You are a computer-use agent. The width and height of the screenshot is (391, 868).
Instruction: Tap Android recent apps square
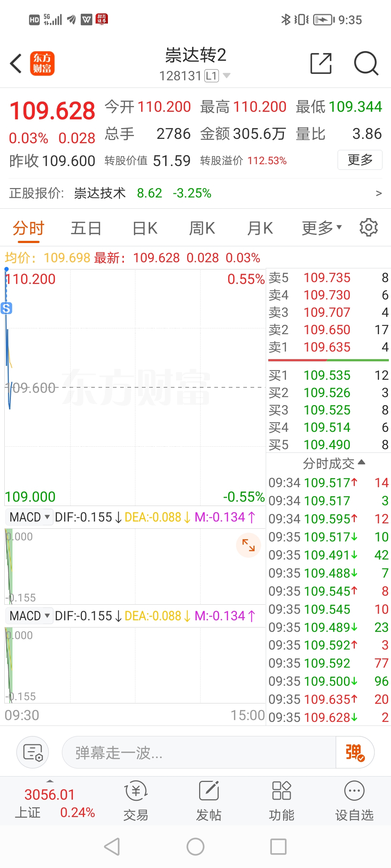tap(278, 847)
